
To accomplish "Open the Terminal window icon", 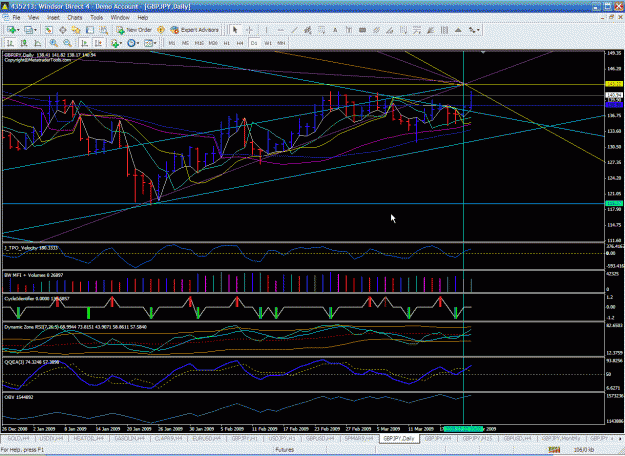I will point(90,30).
